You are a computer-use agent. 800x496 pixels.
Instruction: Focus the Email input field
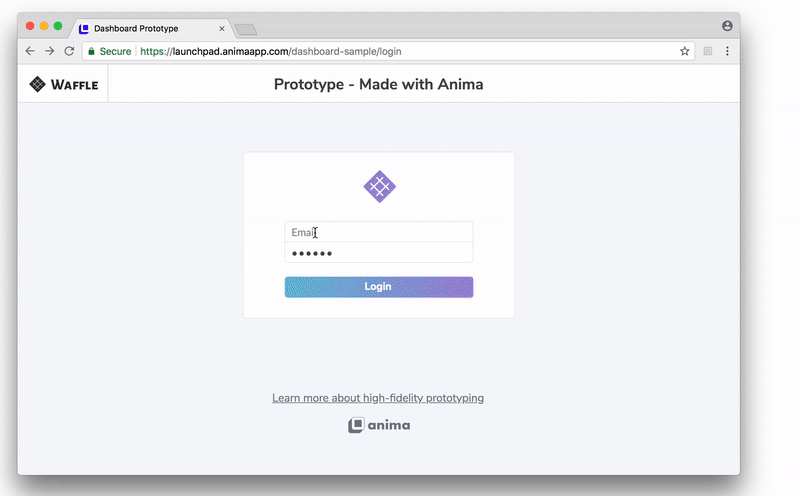378,232
